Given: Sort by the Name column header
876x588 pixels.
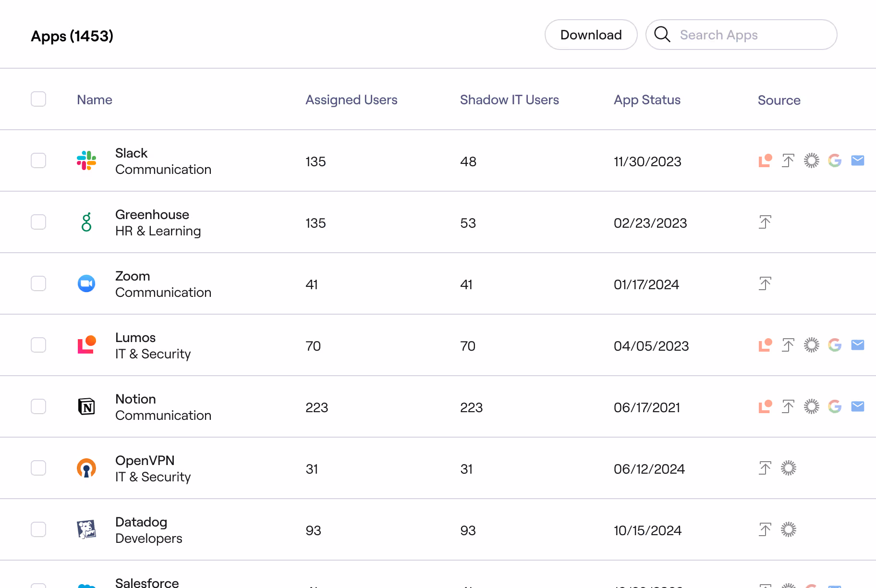Looking at the screenshot, I should click(x=95, y=99).
